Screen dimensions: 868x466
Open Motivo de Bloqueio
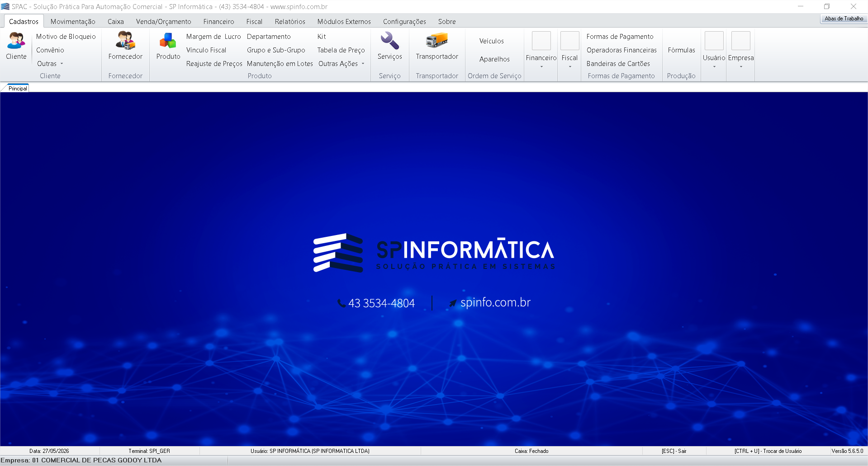pyautogui.click(x=66, y=37)
